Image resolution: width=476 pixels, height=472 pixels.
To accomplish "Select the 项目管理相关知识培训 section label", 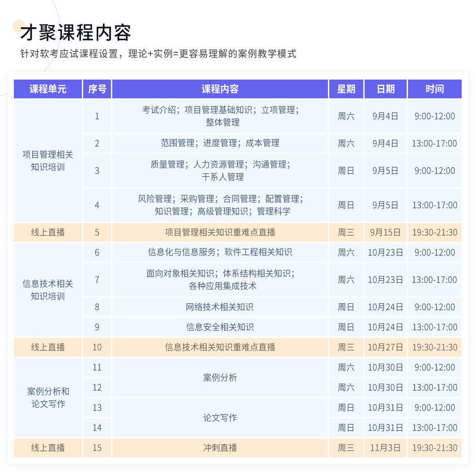I will pyautogui.click(x=47, y=160).
